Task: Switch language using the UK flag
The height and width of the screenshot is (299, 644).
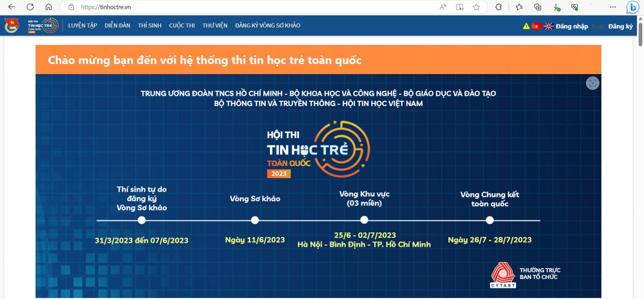Action: click(x=548, y=26)
